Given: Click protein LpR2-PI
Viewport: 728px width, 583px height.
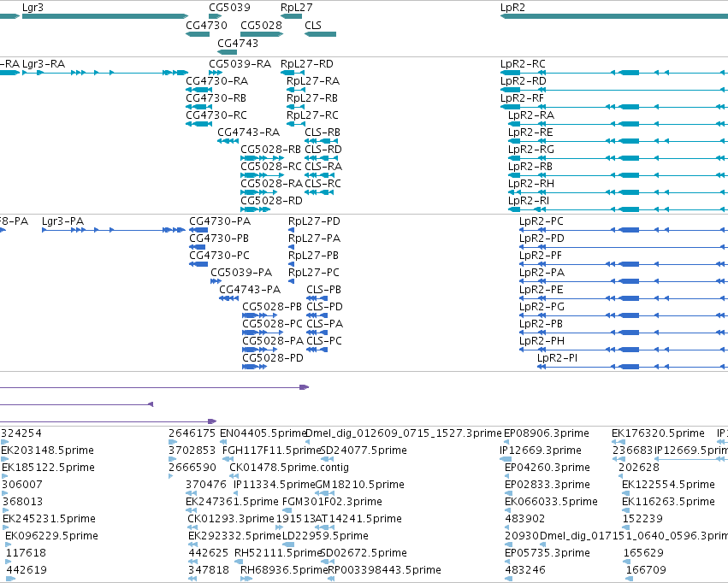Looking at the screenshot, I should 557,358.
